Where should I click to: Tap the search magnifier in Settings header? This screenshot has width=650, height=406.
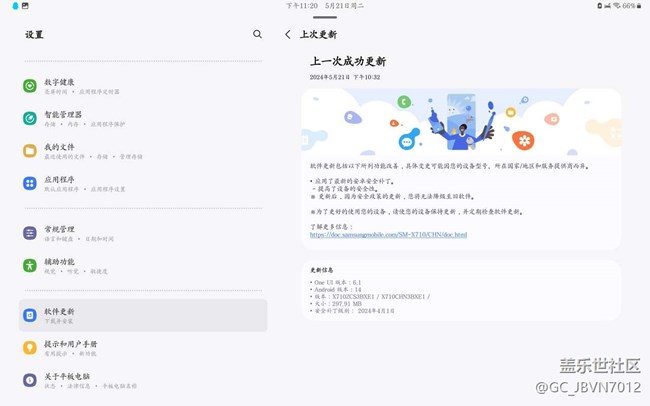(257, 34)
